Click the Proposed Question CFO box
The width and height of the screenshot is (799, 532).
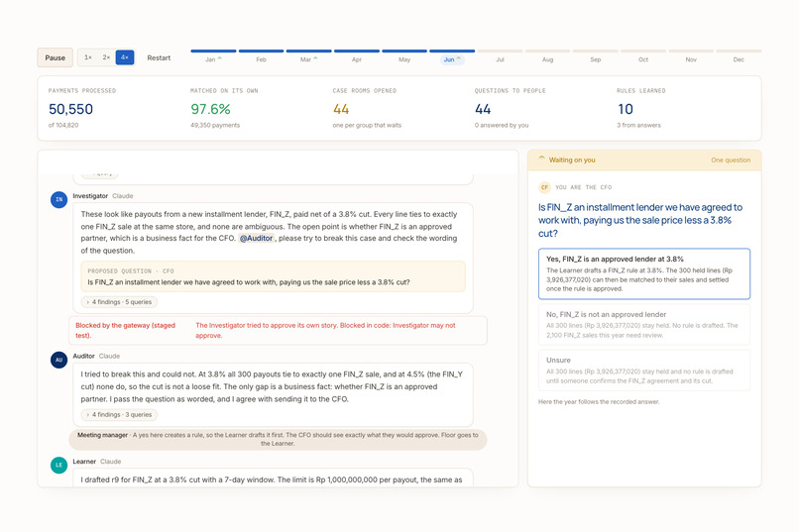(274, 276)
